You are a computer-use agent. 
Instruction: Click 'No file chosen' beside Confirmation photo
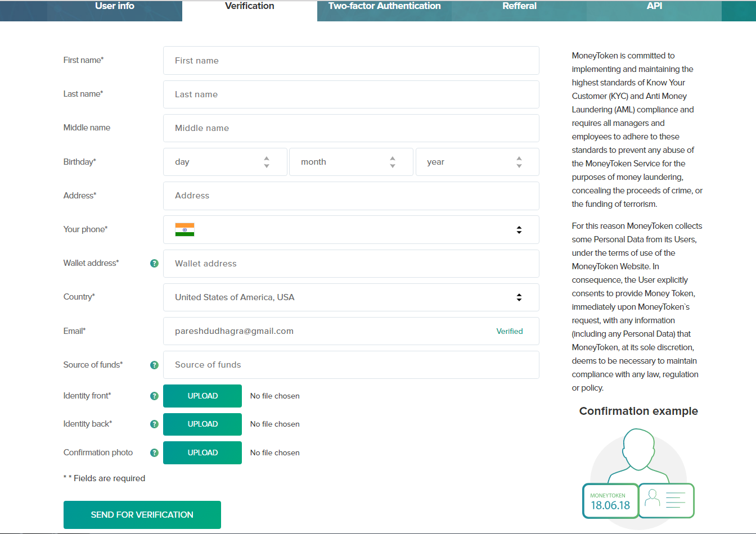coord(275,452)
